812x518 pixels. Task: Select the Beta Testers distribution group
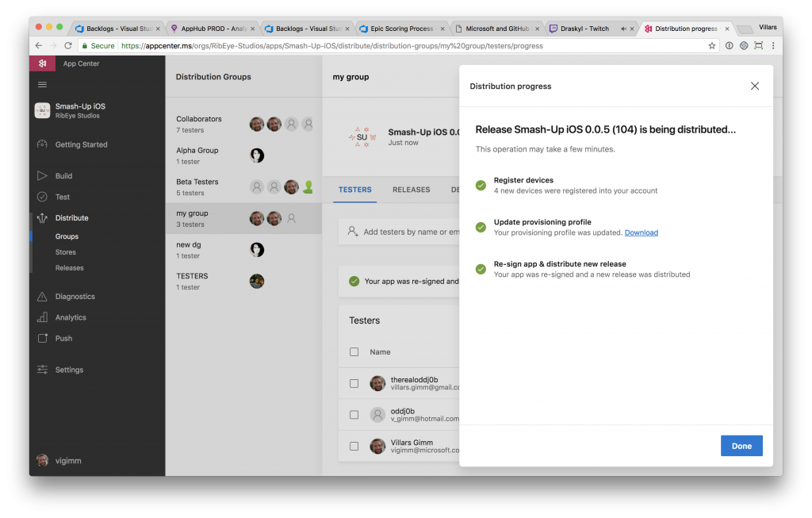243,187
